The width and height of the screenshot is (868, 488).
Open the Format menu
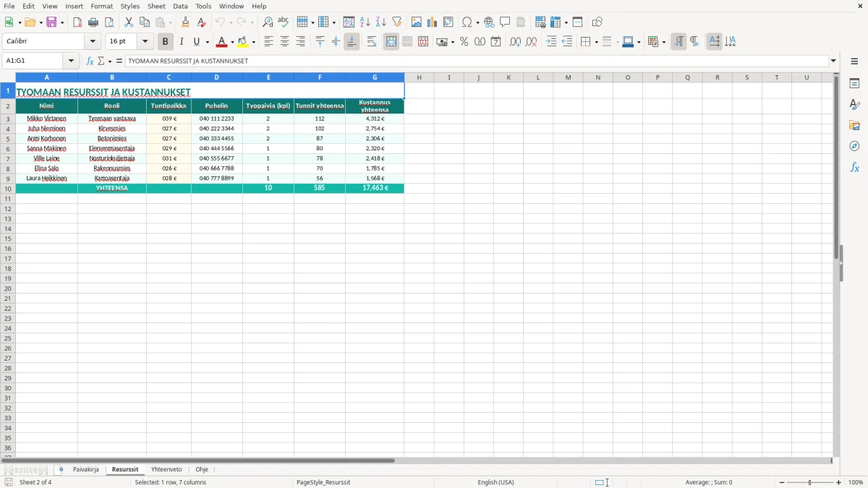point(102,6)
